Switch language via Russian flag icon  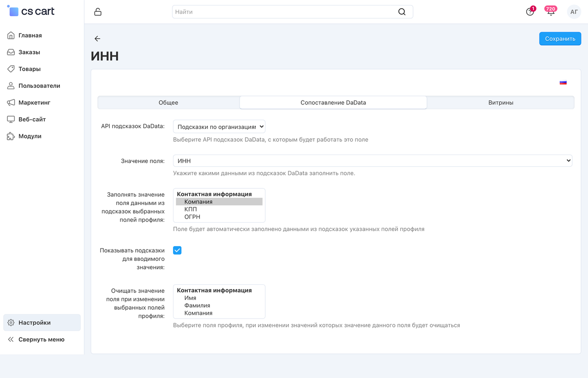pyautogui.click(x=563, y=82)
